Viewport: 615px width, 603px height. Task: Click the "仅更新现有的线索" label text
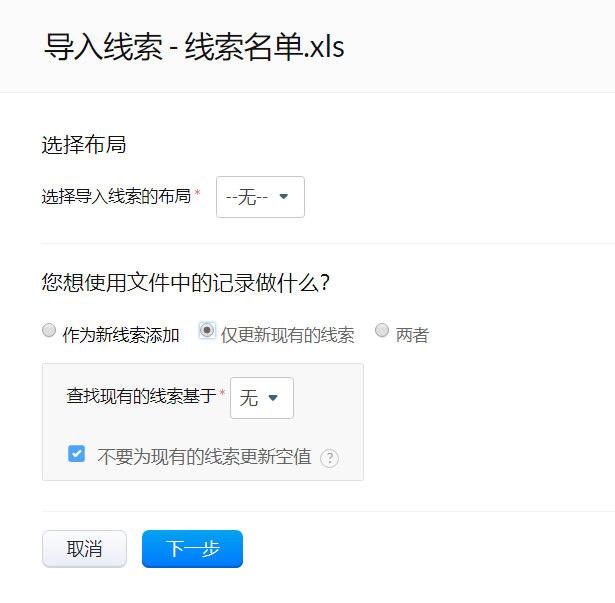click(x=287, y=335)
